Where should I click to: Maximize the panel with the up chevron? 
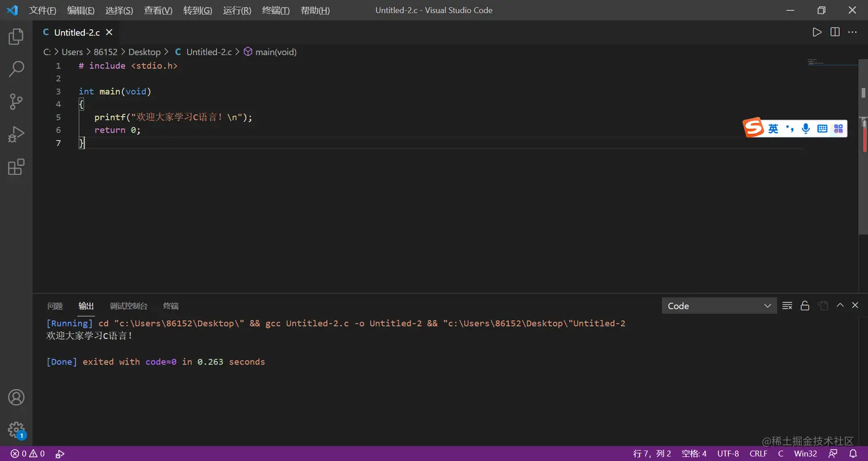[840, 305]
